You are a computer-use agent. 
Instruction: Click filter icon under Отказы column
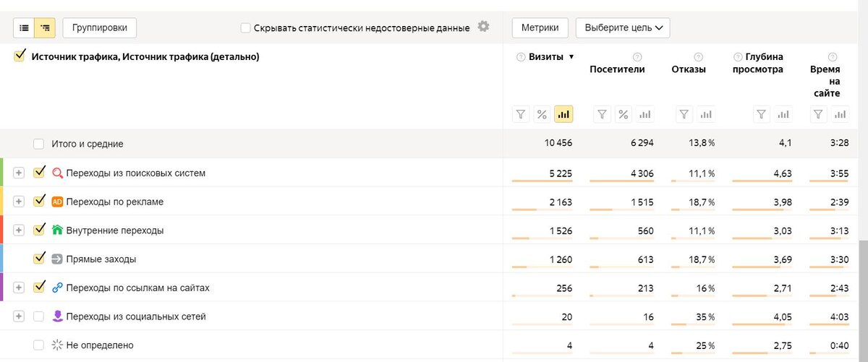pyautogui.click(x=684, y=114)
